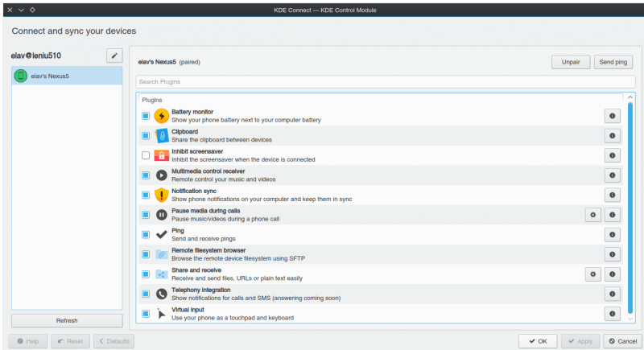The width and height of the screenshot is (644, 350).
Task: Confirm the dialog with the OK button
Action: click(537, 341)
